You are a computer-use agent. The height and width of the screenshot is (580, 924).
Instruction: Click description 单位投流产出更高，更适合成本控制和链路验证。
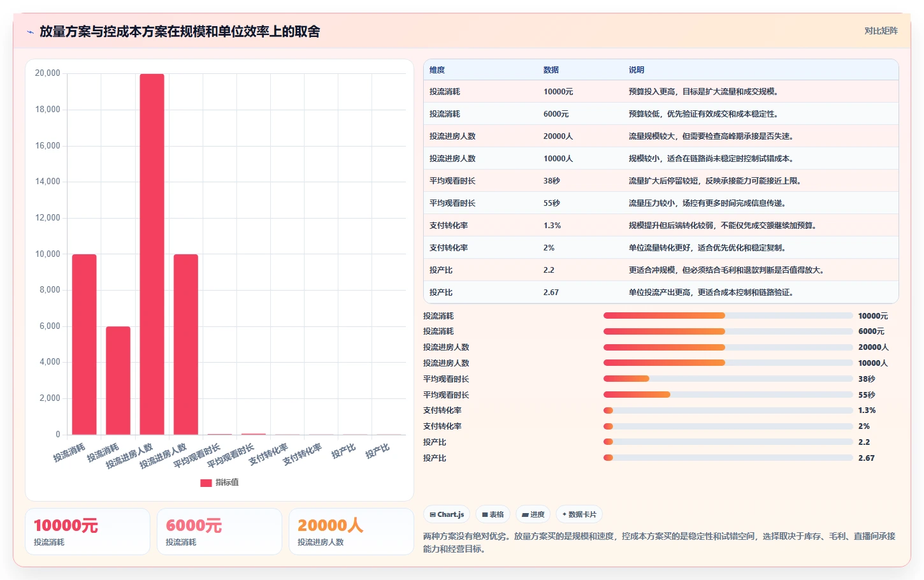coord(711,293)
